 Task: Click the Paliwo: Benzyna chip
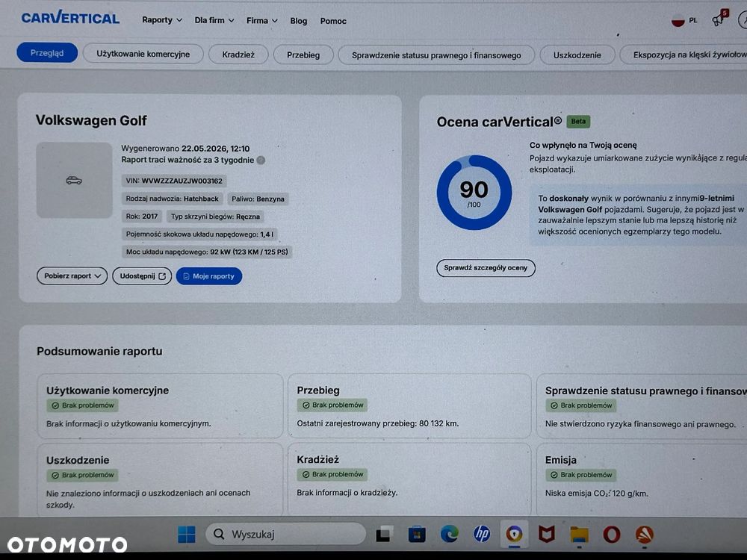click(x=258, y=199)
